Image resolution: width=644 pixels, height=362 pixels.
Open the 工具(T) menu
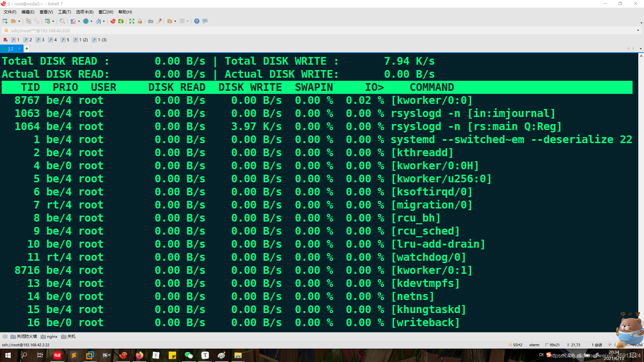coord(64,12)
